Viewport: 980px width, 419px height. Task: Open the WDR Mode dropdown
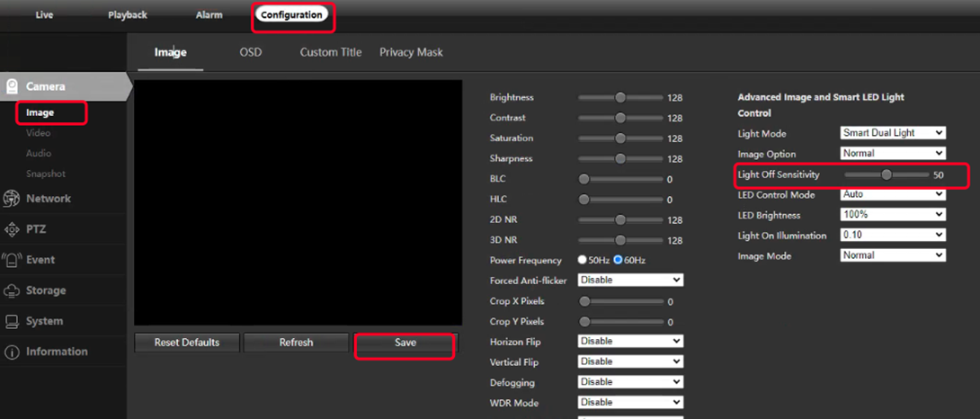[x=630, y=402]
